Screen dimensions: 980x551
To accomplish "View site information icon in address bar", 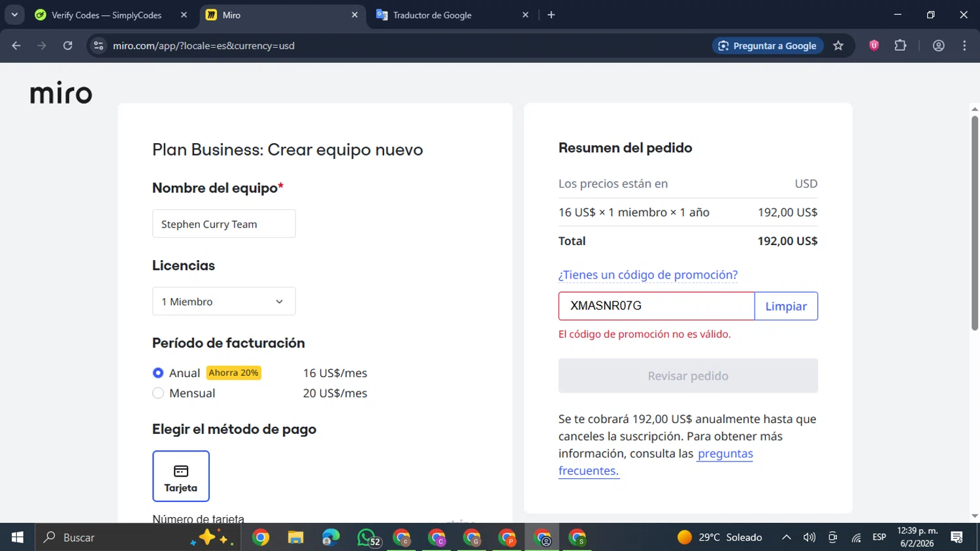I will pyautogui.click(x=99, y=46).
